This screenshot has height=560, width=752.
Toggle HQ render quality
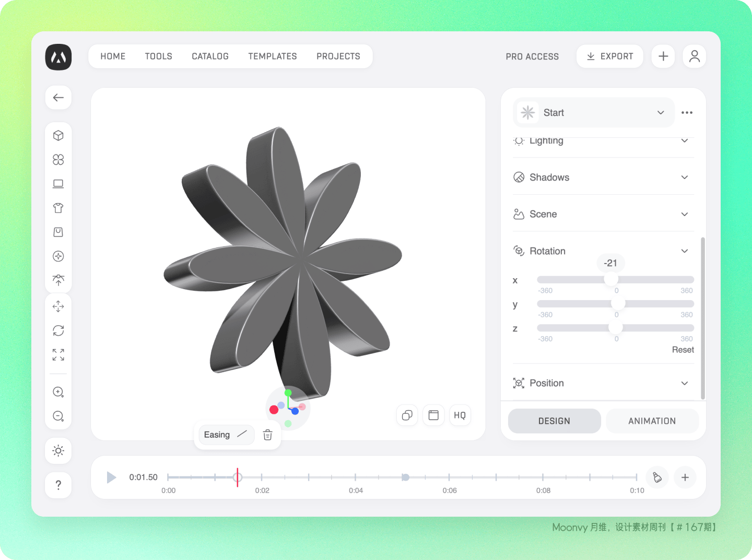460,415
